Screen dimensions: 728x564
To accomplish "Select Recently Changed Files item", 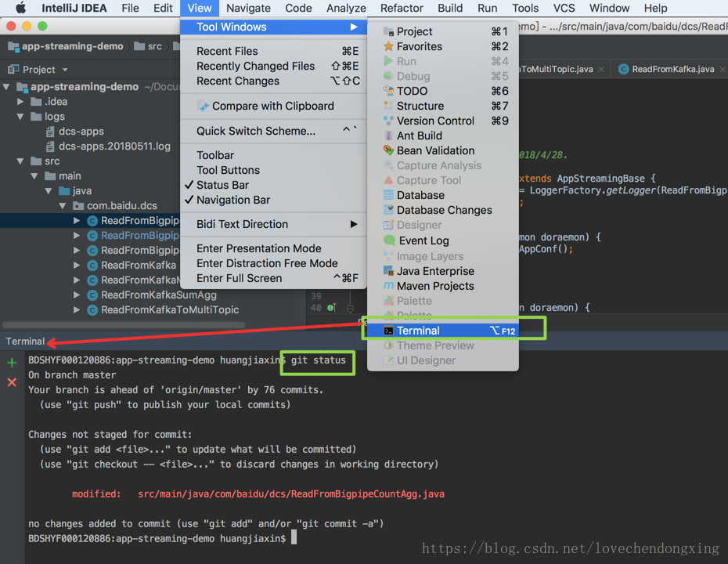I will (x=273, y=66).
